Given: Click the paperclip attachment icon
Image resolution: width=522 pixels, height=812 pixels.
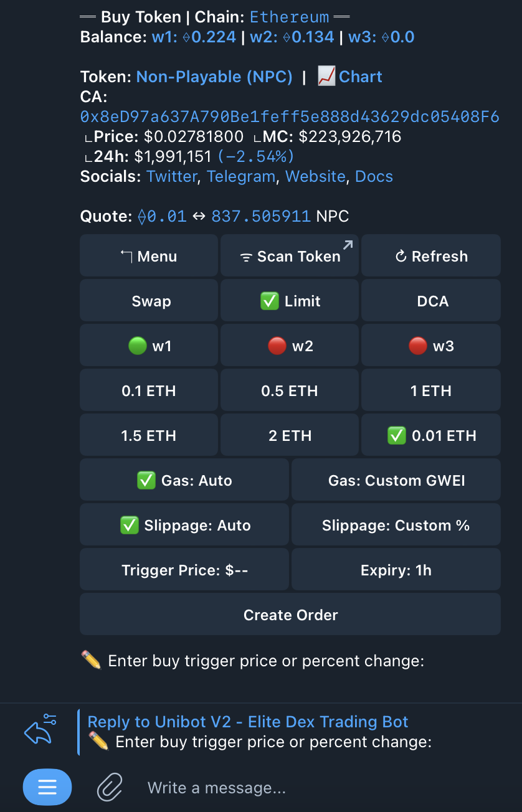Looking at the screenshot, I should click(110, 788).
